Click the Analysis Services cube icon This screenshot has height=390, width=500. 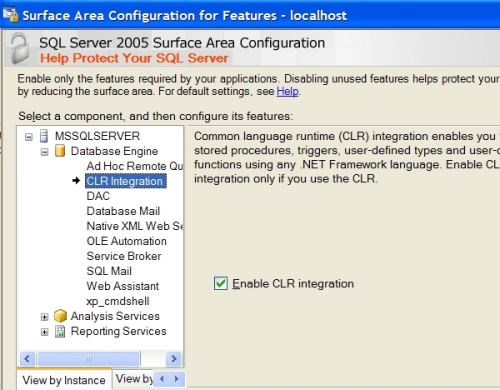(60, 316)
